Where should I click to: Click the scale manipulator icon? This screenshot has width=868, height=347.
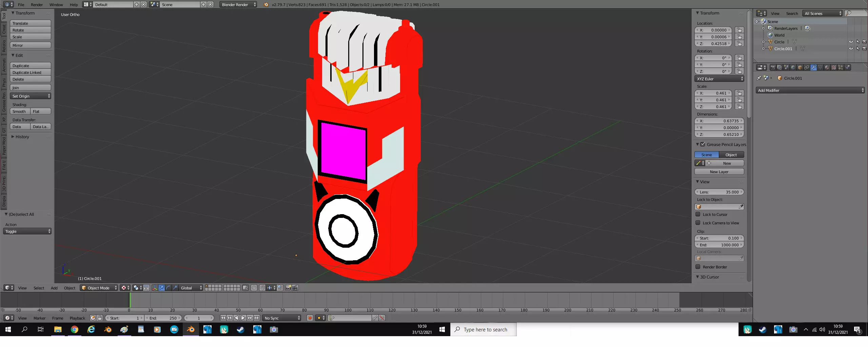[175, 288]
